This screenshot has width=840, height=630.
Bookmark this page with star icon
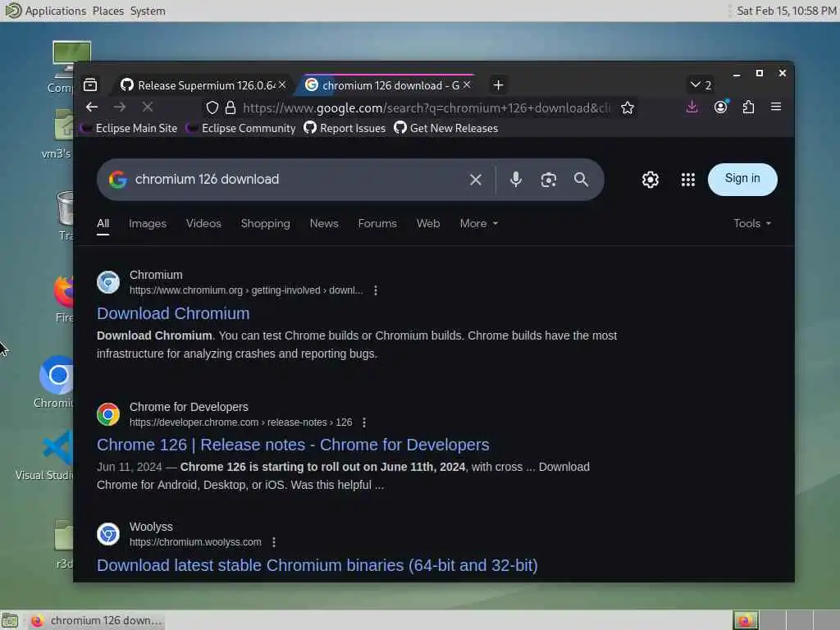[628, 107]
